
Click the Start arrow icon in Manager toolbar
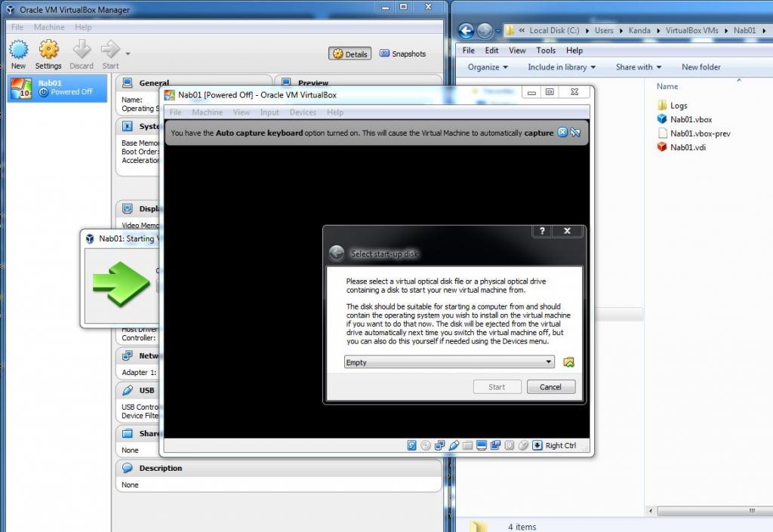(110, 49)
